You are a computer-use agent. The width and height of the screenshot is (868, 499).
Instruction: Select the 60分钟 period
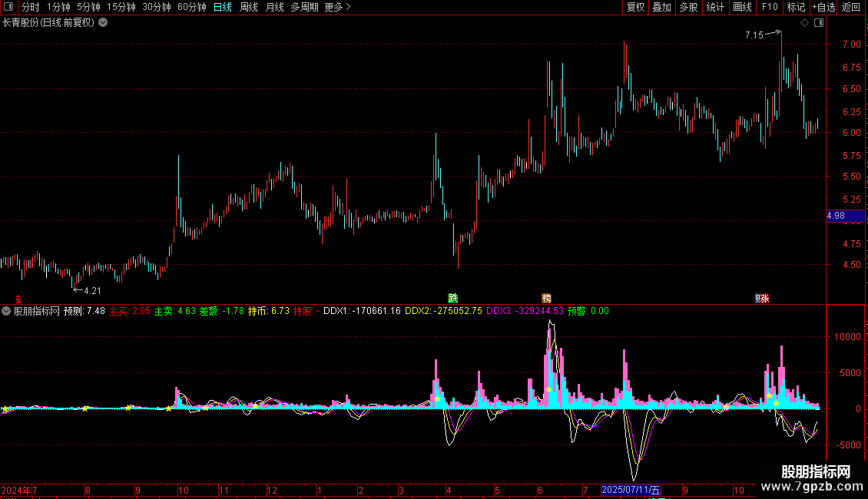(191, 7)
